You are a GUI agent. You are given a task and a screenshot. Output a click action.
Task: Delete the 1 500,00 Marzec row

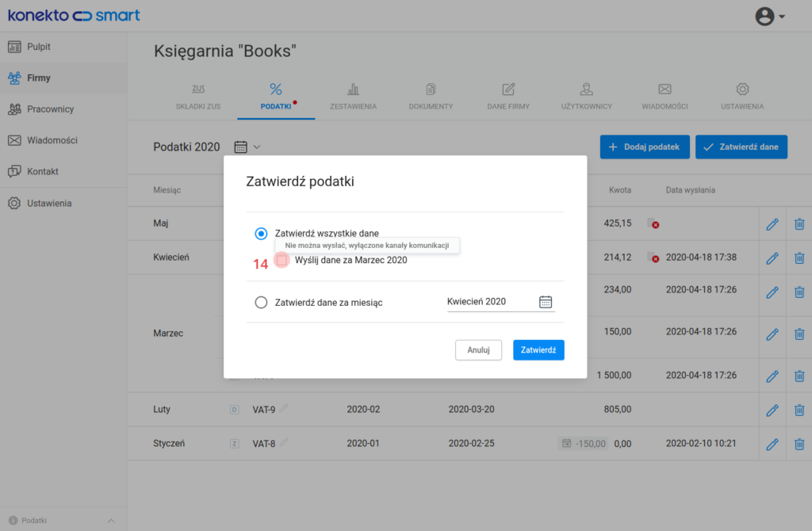(799, 376)
